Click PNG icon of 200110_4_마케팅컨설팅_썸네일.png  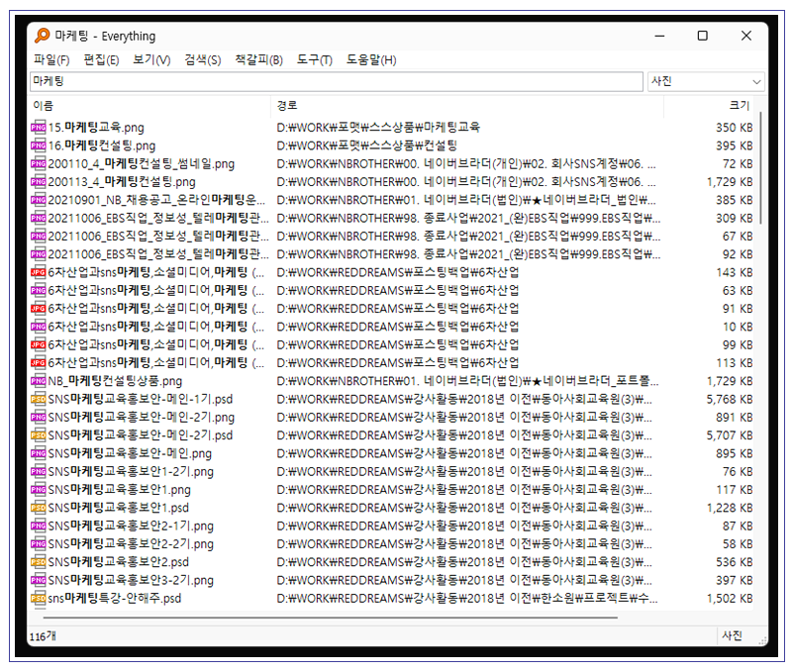coord(38,163)
